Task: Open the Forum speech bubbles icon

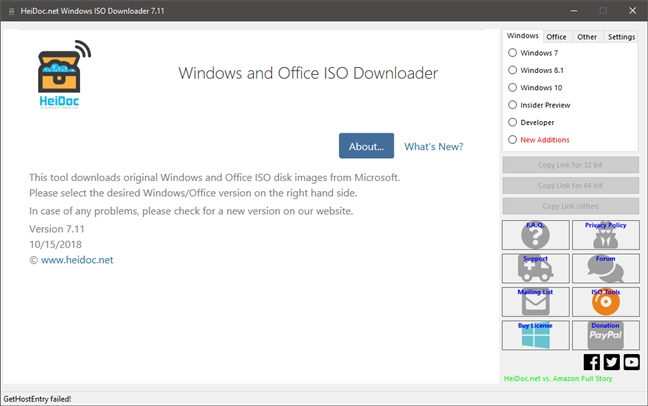Action: 605,268
